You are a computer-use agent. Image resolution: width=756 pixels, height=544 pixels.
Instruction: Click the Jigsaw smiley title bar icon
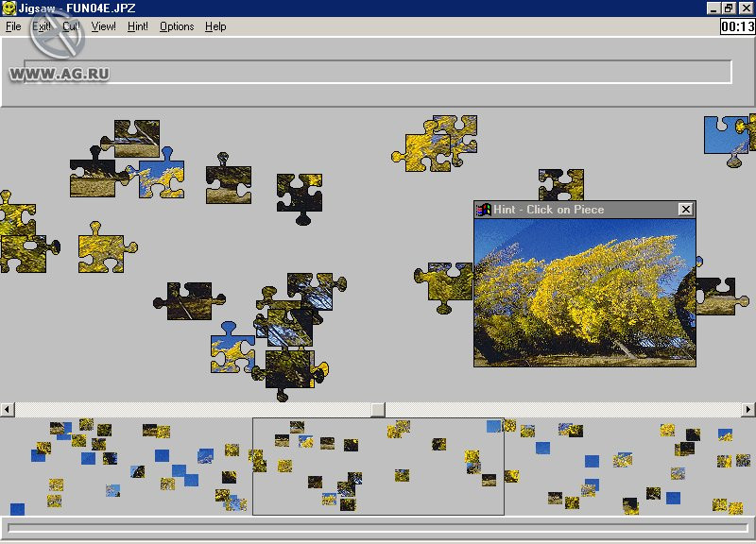9,8
